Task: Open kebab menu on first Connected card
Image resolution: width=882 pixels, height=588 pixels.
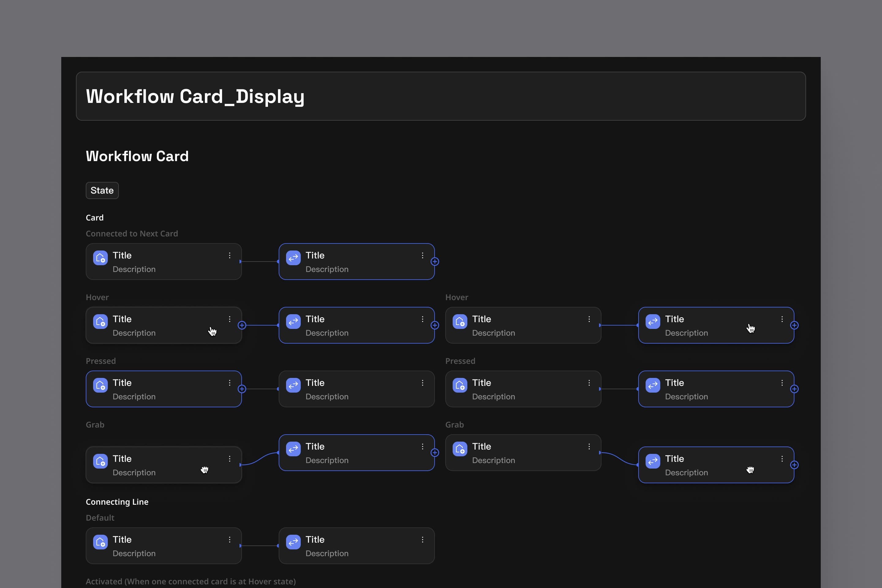Action: [229, 255]
